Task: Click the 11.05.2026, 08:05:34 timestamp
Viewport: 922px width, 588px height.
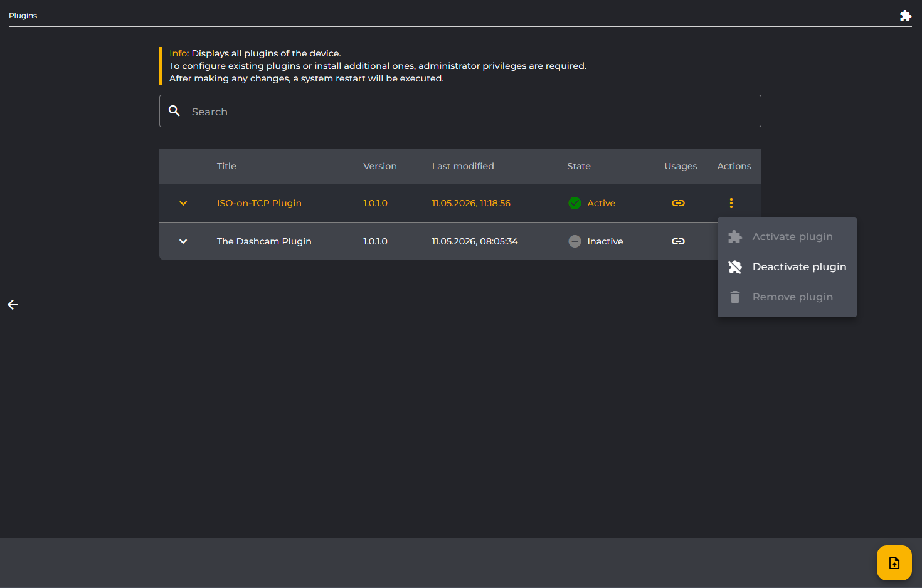Action: (475, 241)
